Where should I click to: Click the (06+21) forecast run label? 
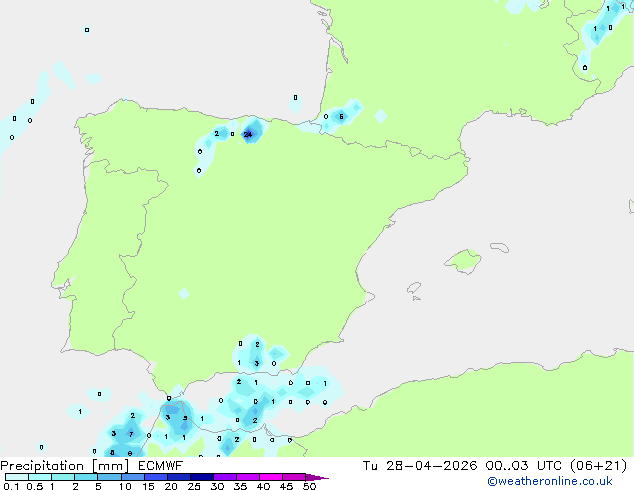[598, 466]
